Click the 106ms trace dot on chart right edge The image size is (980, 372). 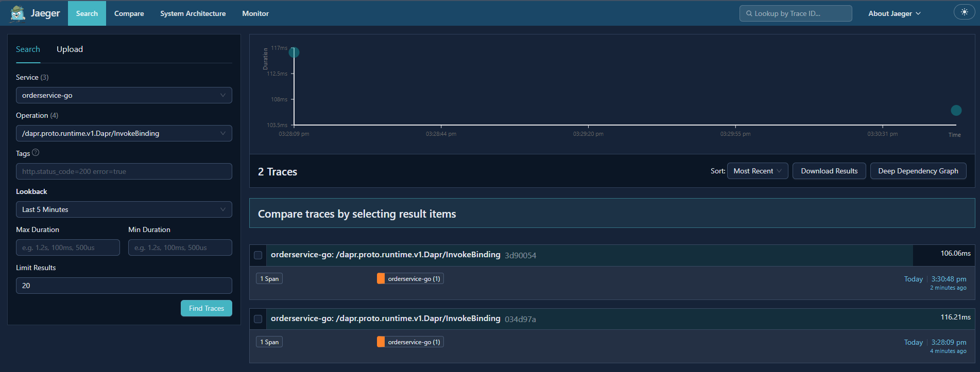[956, 110]
